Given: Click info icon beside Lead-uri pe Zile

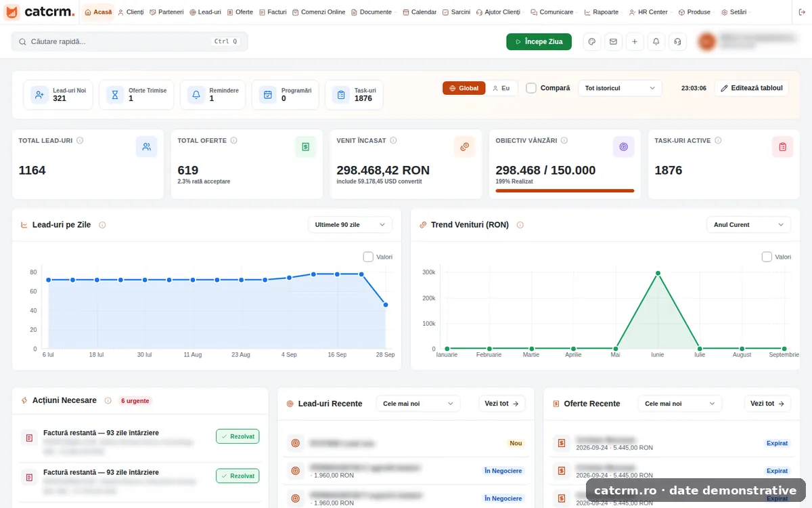Looking at the screenshot, I should [102, 225].
